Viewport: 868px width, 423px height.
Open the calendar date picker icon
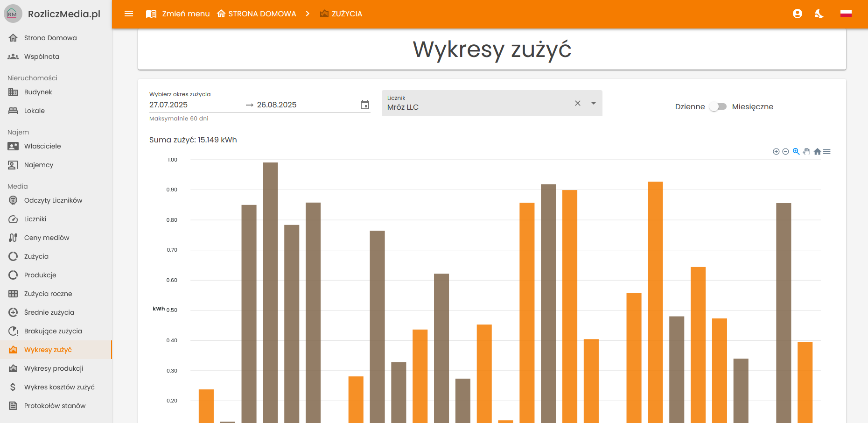[365, 105]
